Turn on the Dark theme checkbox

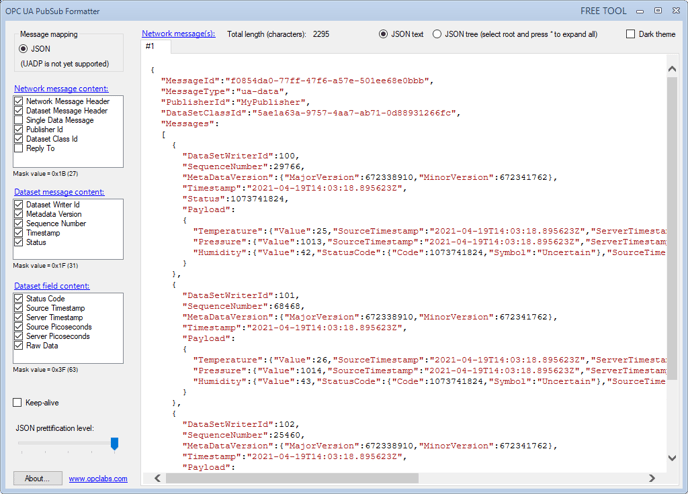click(x=630, y=34)
